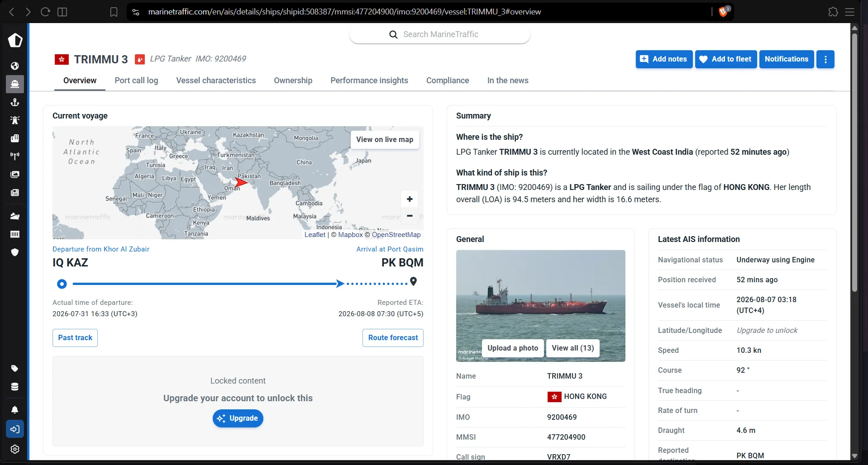Screen dimensions: 868x465
Task: Open MarineTraffic home logo in sidebar
Action: 15,40
